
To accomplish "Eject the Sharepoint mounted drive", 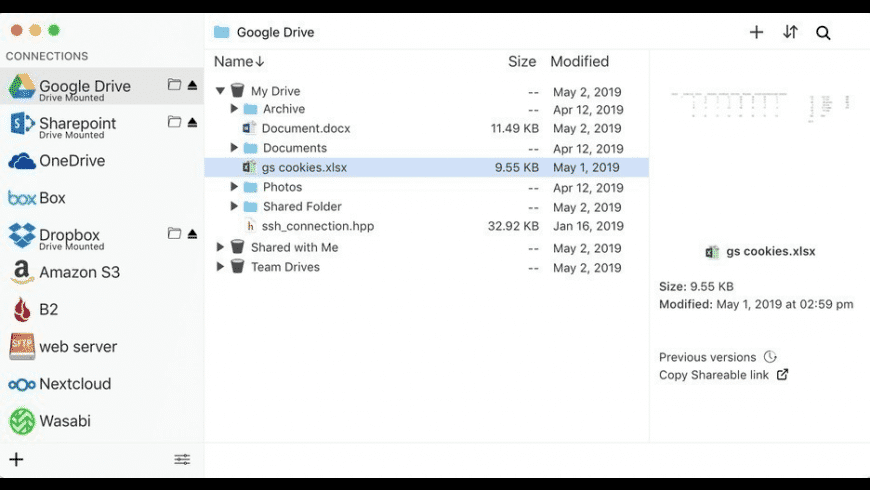I will pos(192,122).
